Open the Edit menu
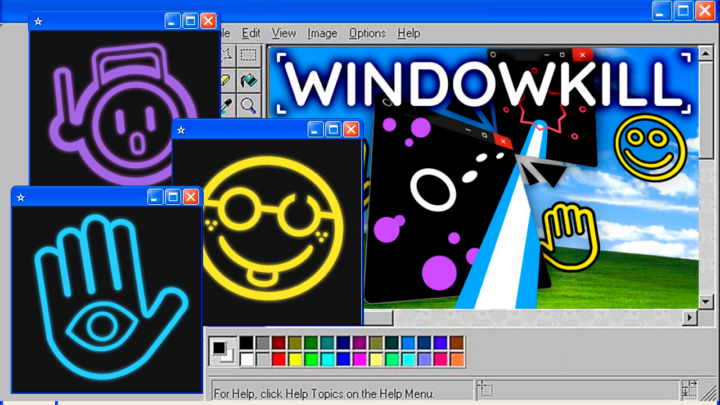The height and width of the screenshot is (405, 720). click(251, 33)
